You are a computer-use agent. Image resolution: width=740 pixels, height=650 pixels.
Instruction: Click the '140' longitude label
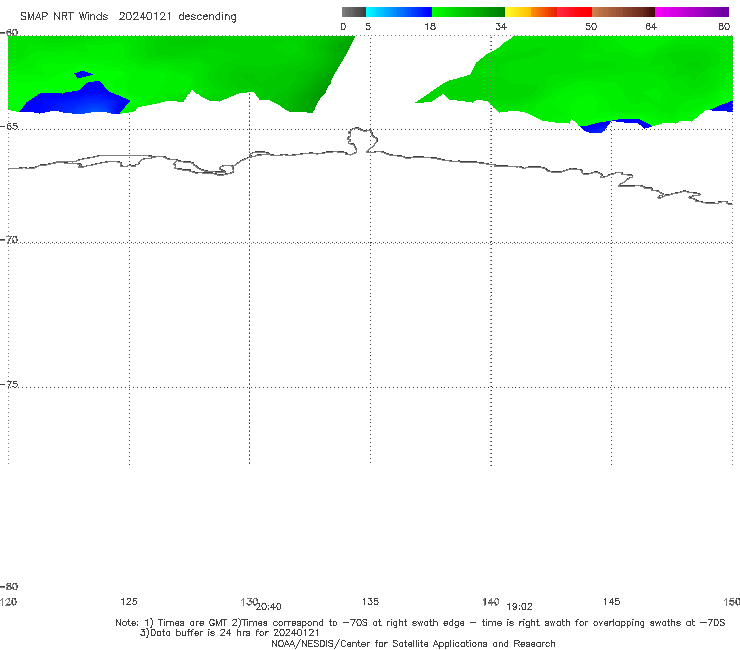coord(490,601)
